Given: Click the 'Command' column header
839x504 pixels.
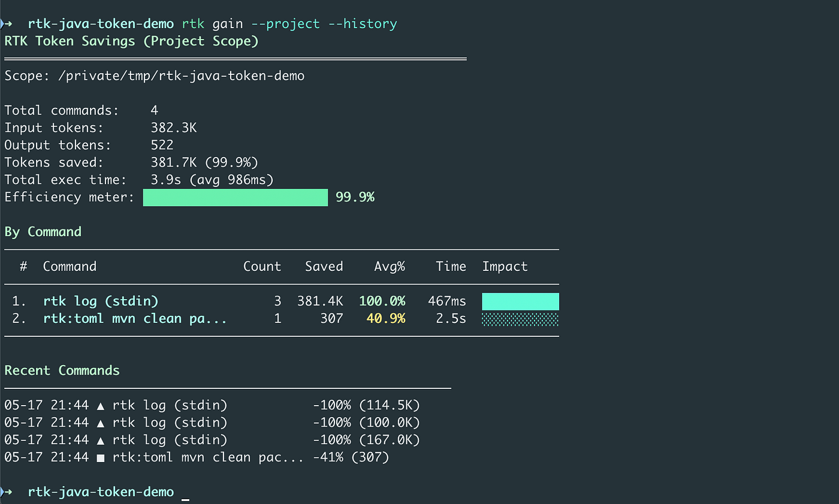Looking at the screenshot, I should click(70, 267).
